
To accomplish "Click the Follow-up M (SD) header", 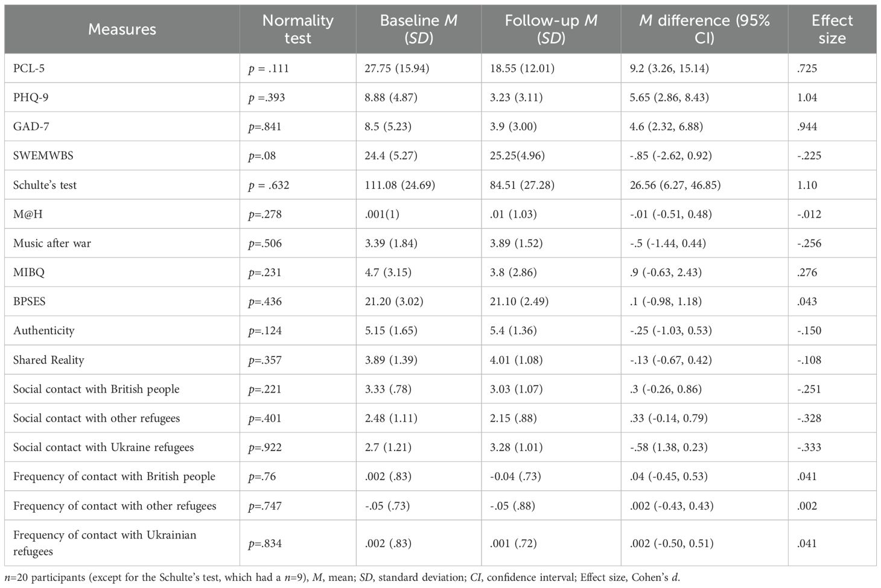I will 551,29.
